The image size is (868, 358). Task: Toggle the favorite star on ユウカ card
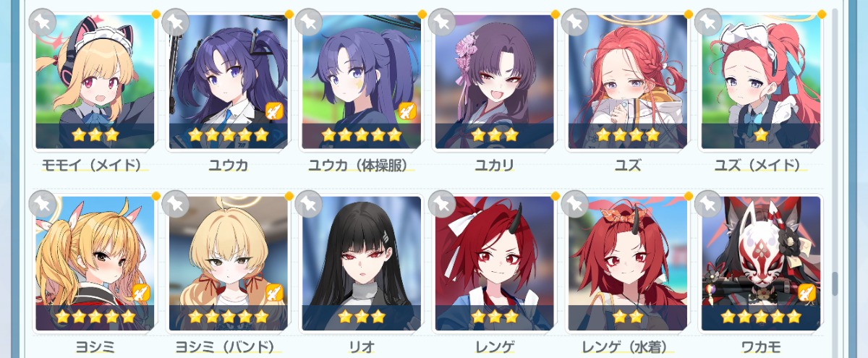tap(176, 22)
